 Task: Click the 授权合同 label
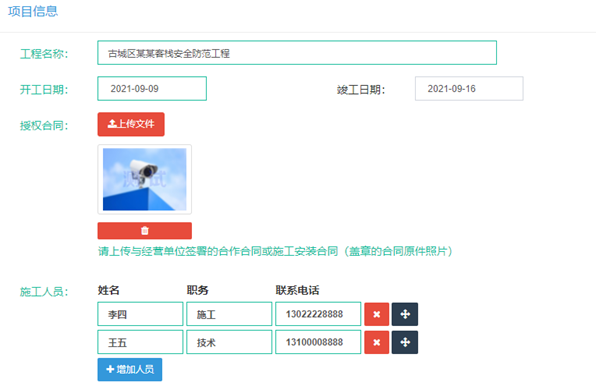(44, 125)
